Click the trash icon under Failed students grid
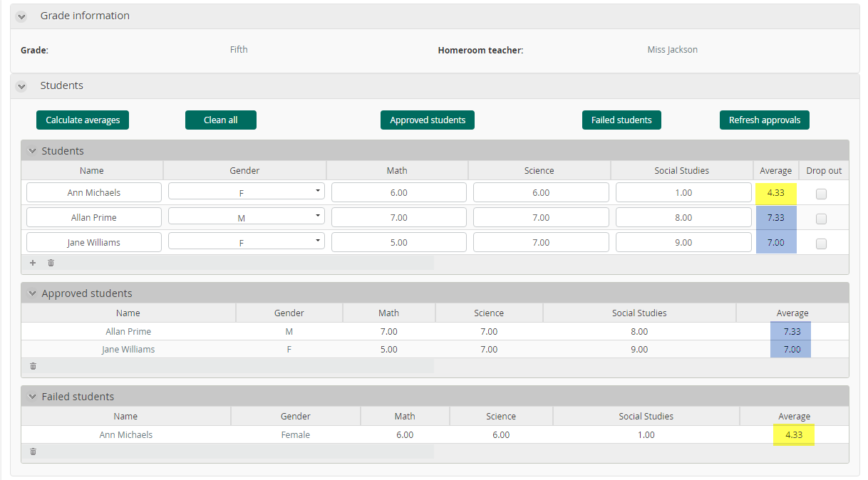This screenshot has width=868, height=480. tap(33, 452)
